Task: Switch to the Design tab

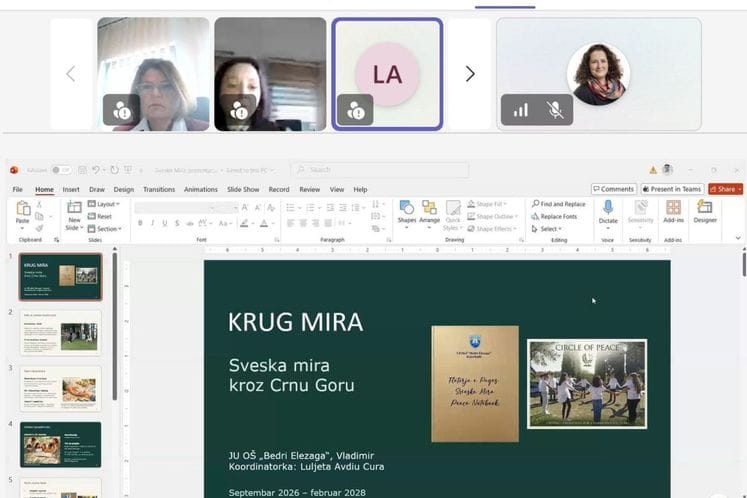Action: [x=124, y=189]
